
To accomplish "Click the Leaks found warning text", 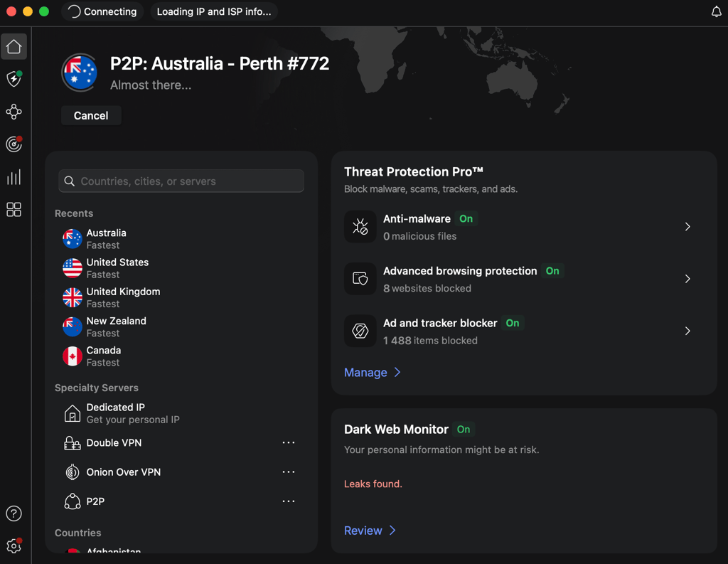I will 373,484.
